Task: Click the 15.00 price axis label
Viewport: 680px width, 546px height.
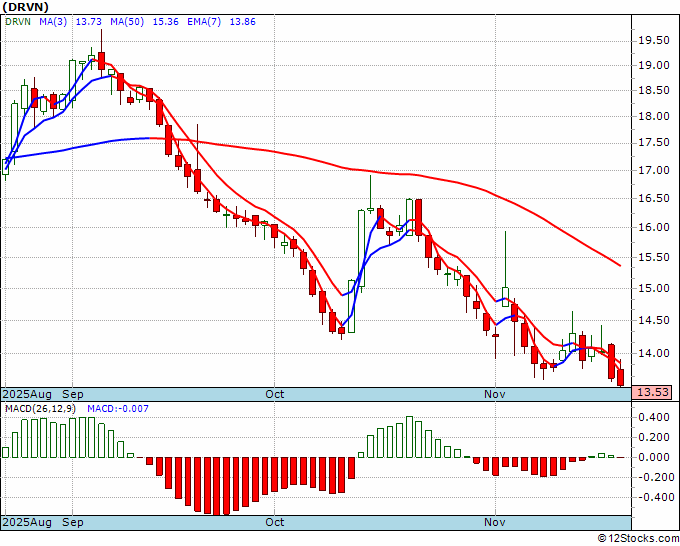Action: (654, 288)
